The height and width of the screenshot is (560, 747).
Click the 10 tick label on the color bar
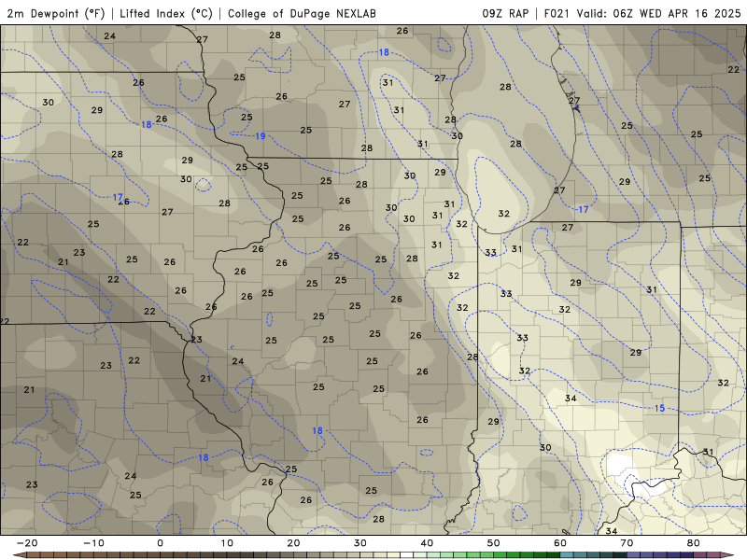(227, 543)
